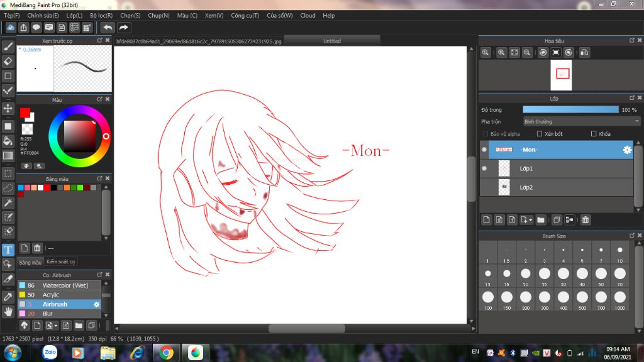Create a new layer in Layer panel
The image size is (644, 362).
[x=486, y=220]
